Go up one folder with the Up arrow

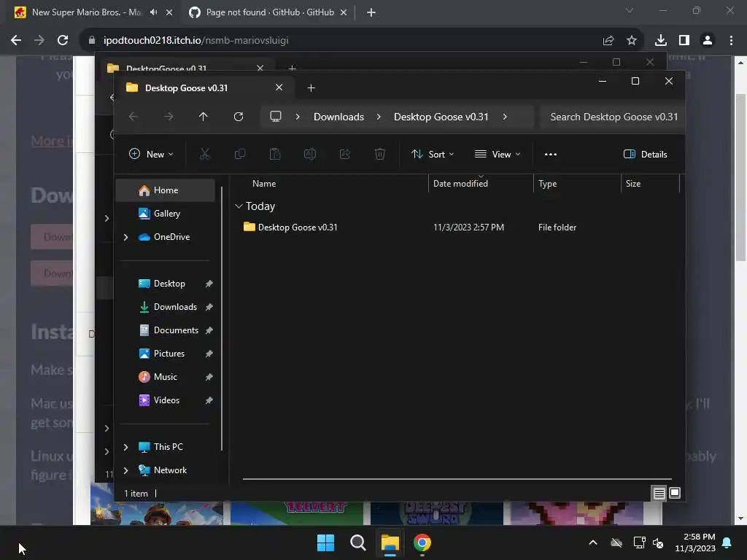tap(203, 117)
